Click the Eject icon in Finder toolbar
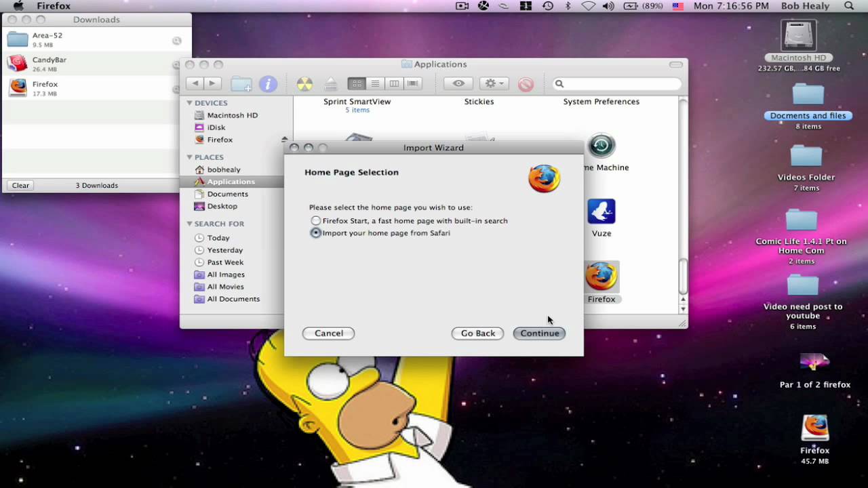Viewport: 868px width, 488px height. 331,84
